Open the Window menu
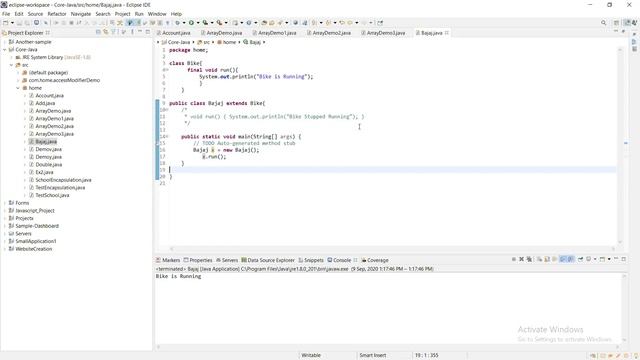 [157, 14]
